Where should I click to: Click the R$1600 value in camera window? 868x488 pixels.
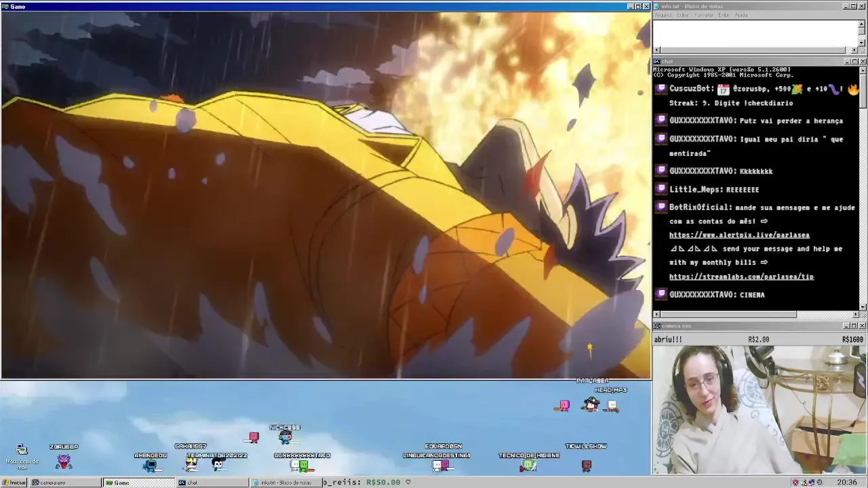point(852,340)
